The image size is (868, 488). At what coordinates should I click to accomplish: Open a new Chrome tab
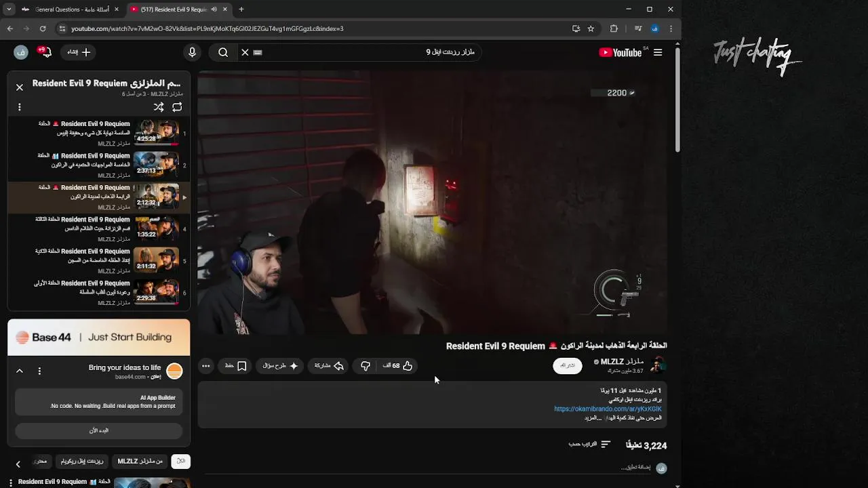(x=241, y=9)
